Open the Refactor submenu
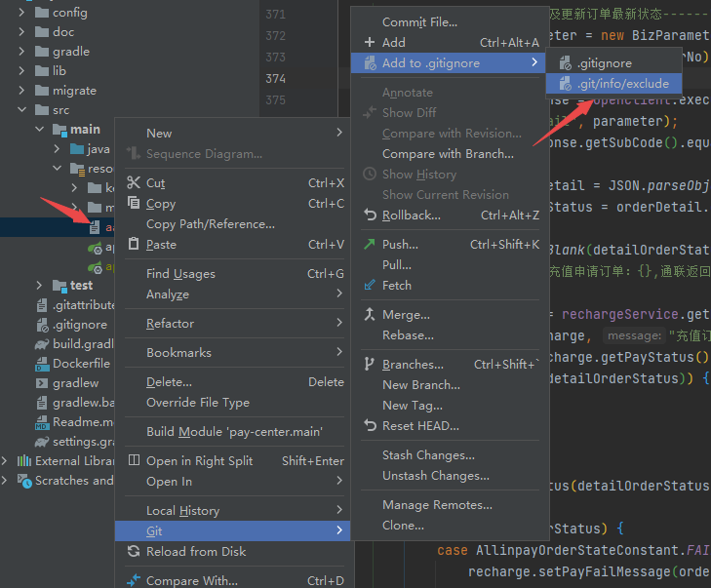Viewport: 711px width, 588px height. pos(233,323)
